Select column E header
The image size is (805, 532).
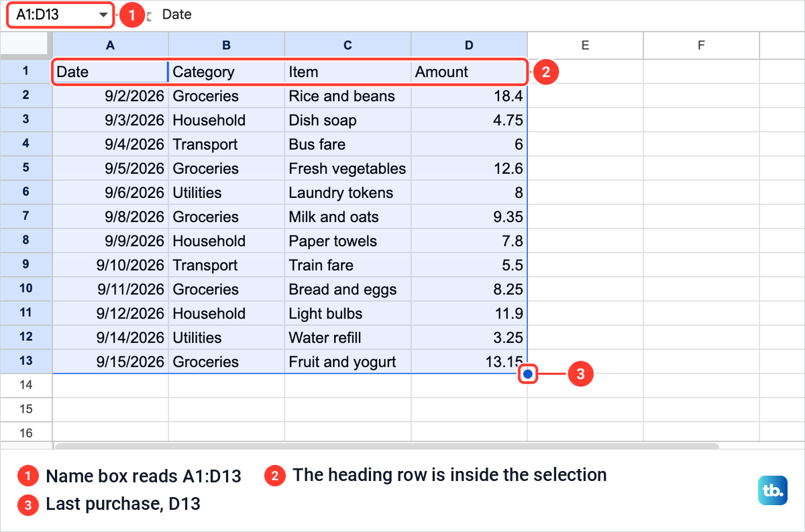[586, 45]
